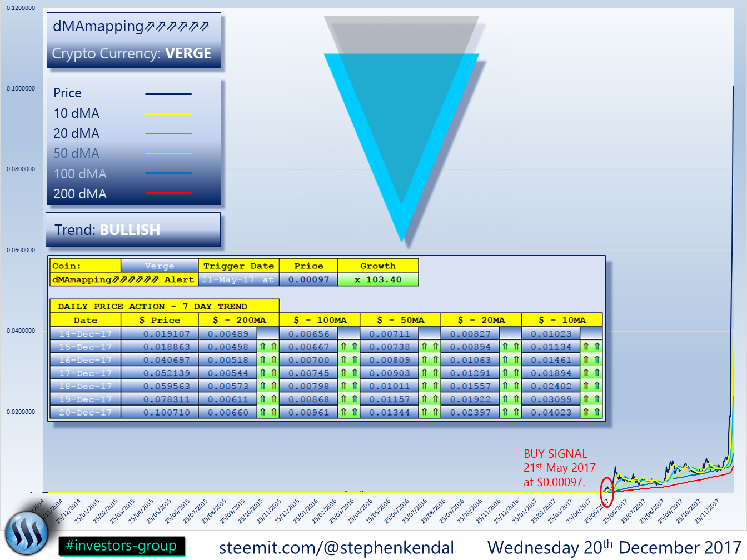Click the green 50 dMA legend line

[168, 153]
